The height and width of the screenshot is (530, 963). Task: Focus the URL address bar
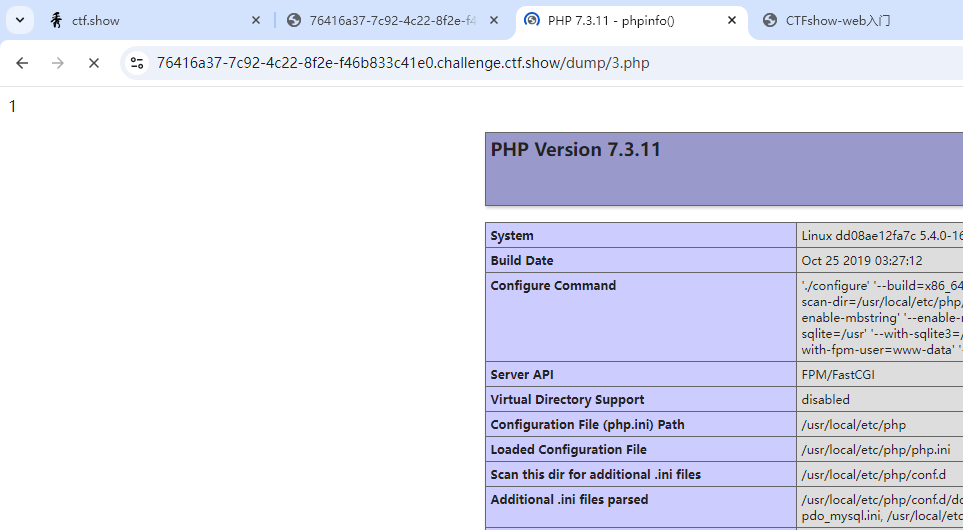[x=500, y=63]
